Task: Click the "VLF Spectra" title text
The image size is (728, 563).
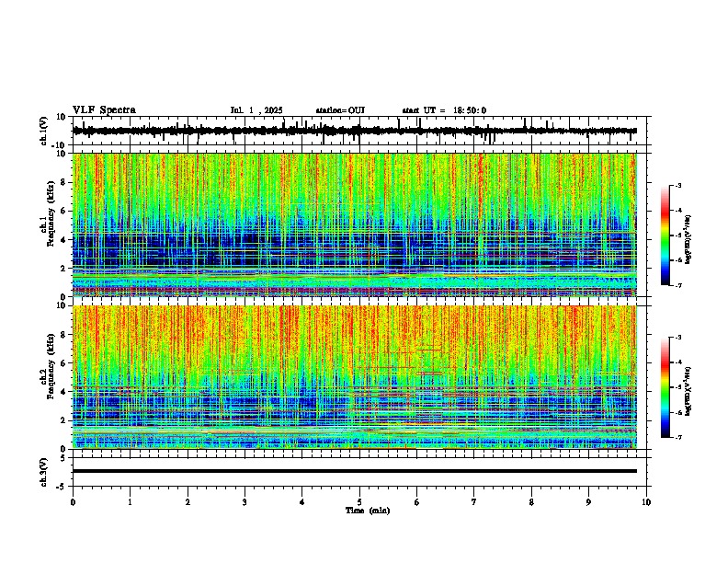Action: point(104,110)
